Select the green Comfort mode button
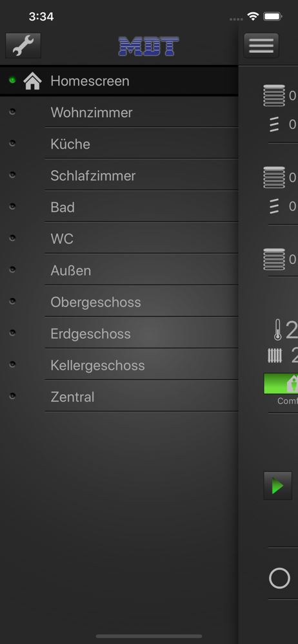The width and height of the screenshot is (298, 644). [281, 384]
